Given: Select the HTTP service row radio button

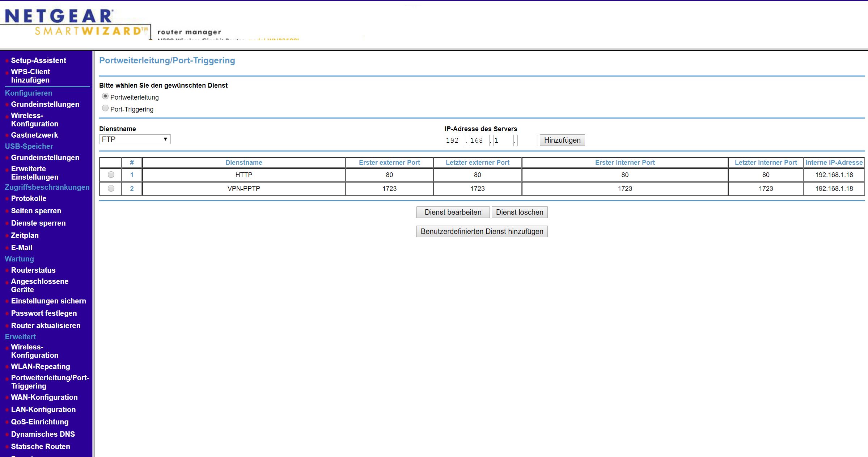Looking at the screenshot, I should [x=111, y=175].
